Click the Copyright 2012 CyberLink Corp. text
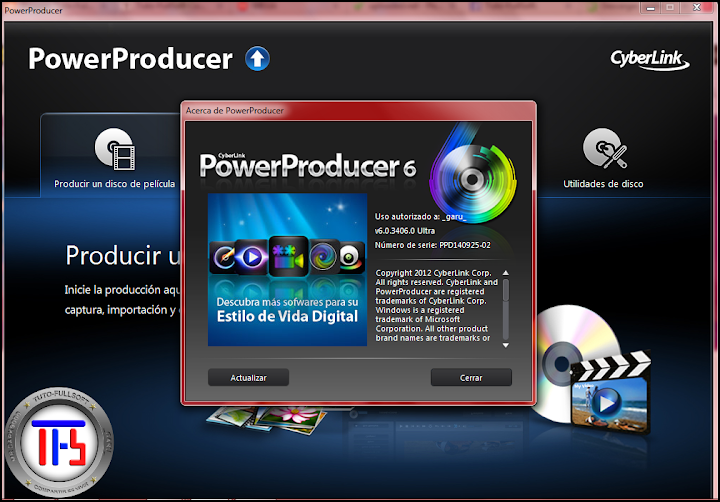This screenshot has width=720, height=502. pos(433,273)
